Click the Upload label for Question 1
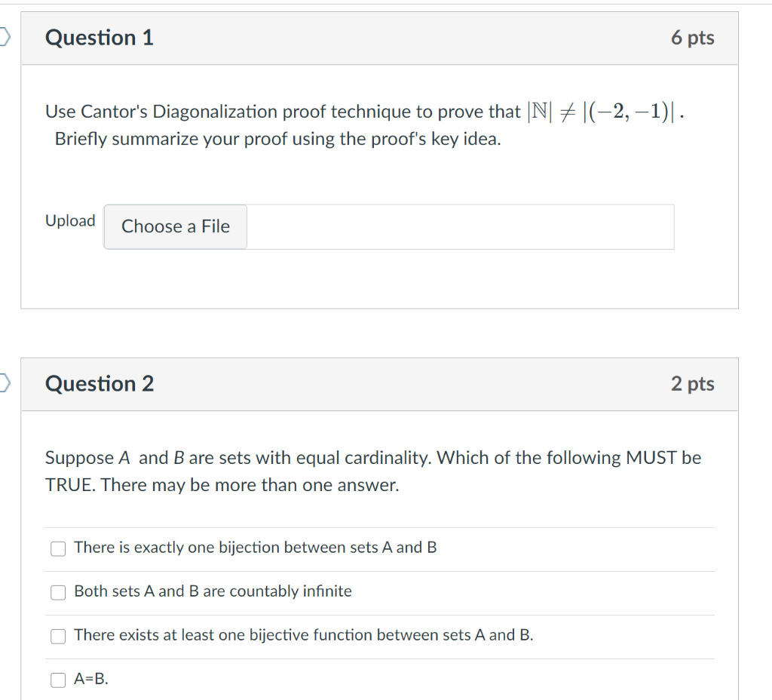The width and height of the screenshot is (772, 700). [x=70, y=220]
